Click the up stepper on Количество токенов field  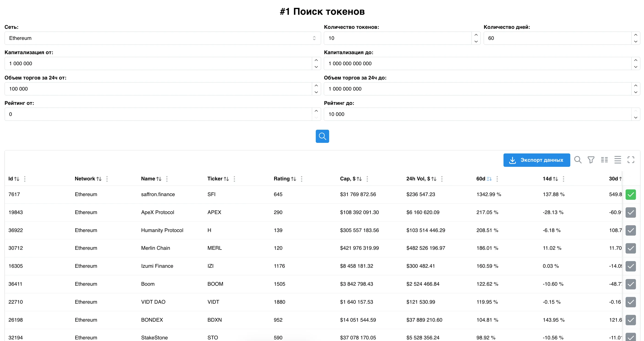476,35
